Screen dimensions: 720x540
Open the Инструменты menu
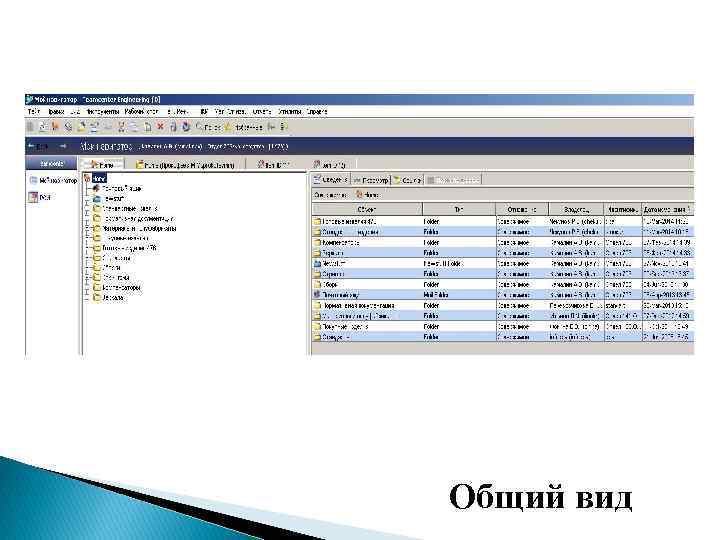(102, 111)
